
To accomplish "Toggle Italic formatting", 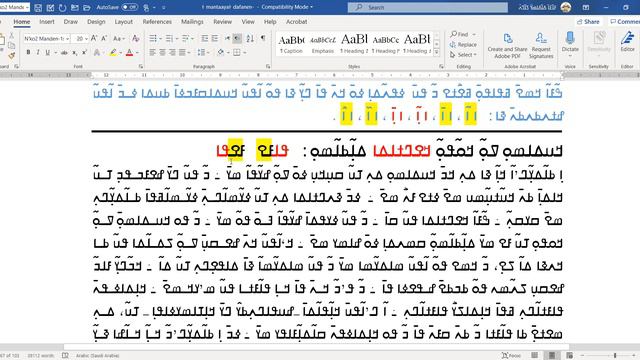I will click(38, 52).
